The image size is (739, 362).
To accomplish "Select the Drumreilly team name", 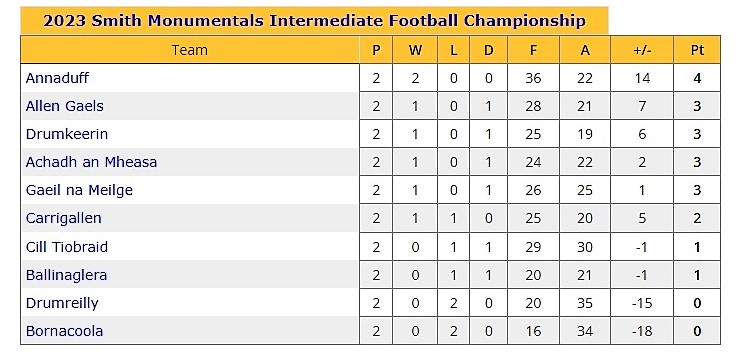I will [62, 303].
